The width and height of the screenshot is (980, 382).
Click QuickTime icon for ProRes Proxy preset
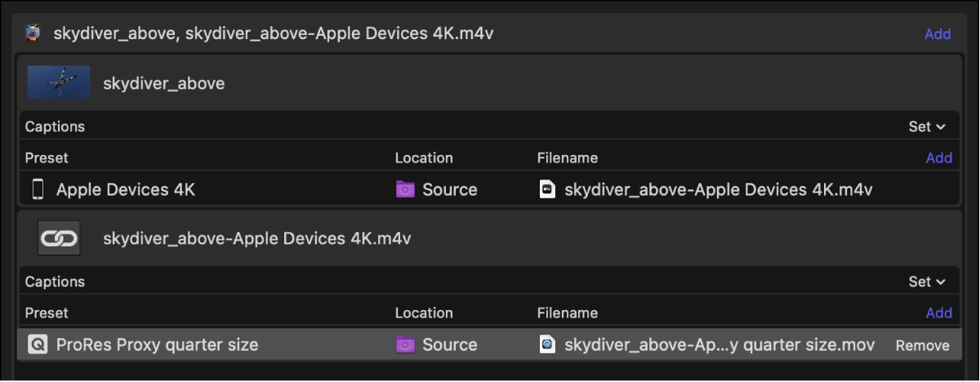(x=37, y=344)
